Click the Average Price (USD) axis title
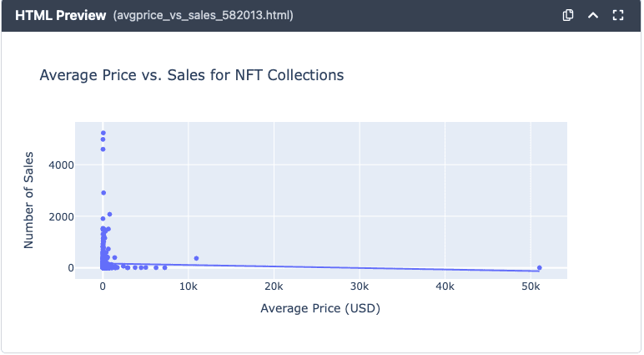This screenshot has width=644, height=355. pyautogui.click(x=321, y=309)
